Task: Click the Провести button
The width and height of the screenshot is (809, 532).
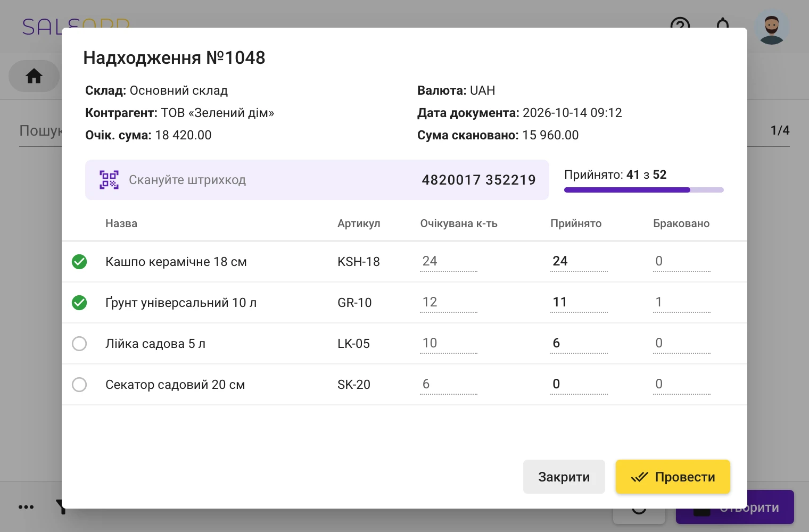Action: (673, 477)
